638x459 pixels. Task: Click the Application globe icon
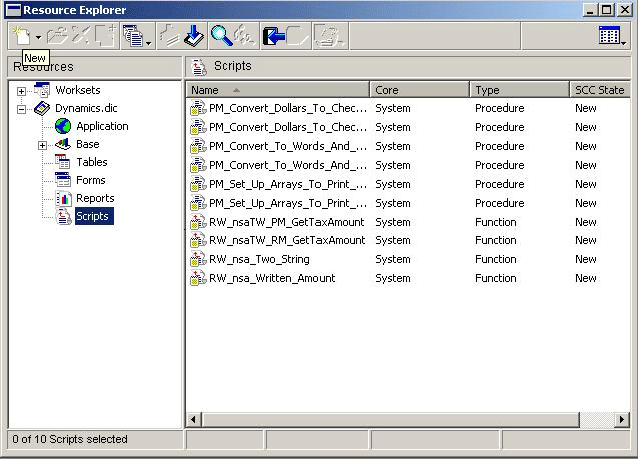tap(63, 126)
